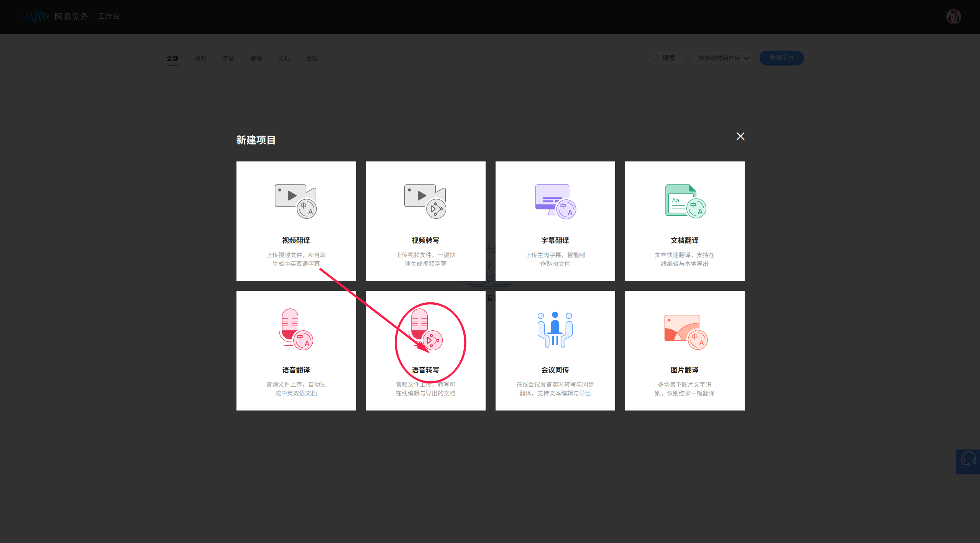The width and height of the screenshot is (980, 543).
Task: Click the 语音转写 voice transcription icon
Action: pos(426,330)
